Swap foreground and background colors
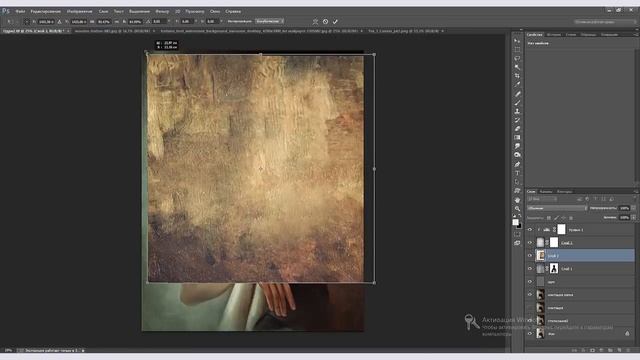Image resolution: width=640 pixels, height=360 pixels. pos(520,216)
